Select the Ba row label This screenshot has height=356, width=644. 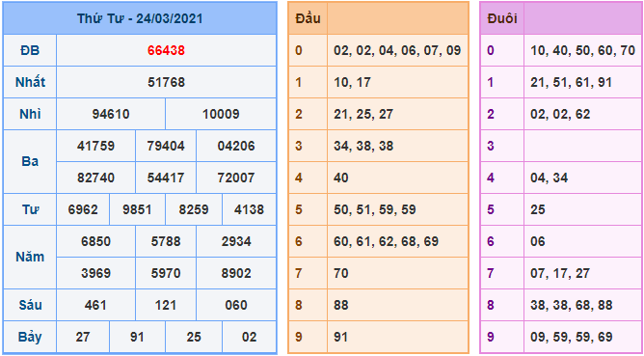tap(30, 161)
